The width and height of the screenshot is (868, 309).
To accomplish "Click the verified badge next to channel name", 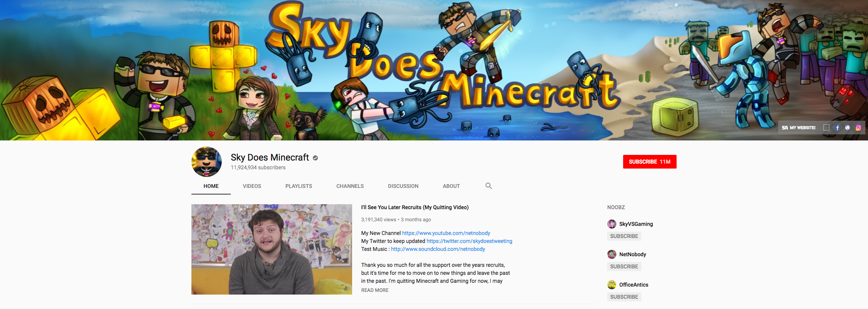I will (x=315, y=158).
